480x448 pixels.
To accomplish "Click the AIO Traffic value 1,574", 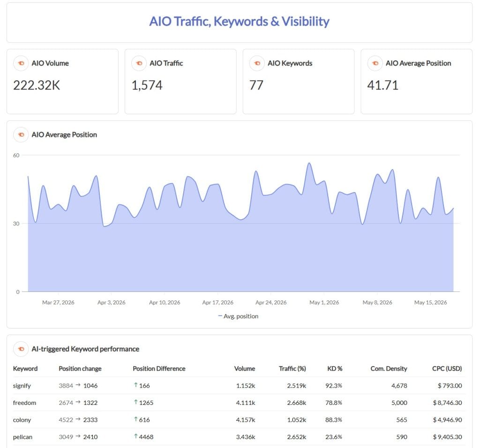I will click(x=147, y=85).
